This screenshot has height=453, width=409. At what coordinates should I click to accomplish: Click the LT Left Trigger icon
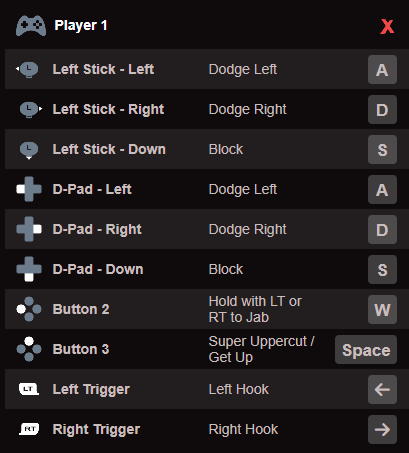coord(29,389)
